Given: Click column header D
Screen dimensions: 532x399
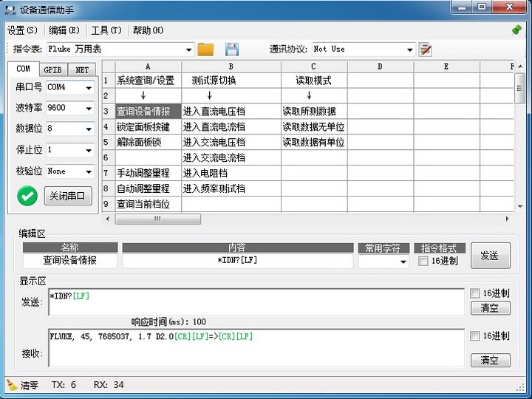Looking at the screenshot, I should click(x=381, y=66).
